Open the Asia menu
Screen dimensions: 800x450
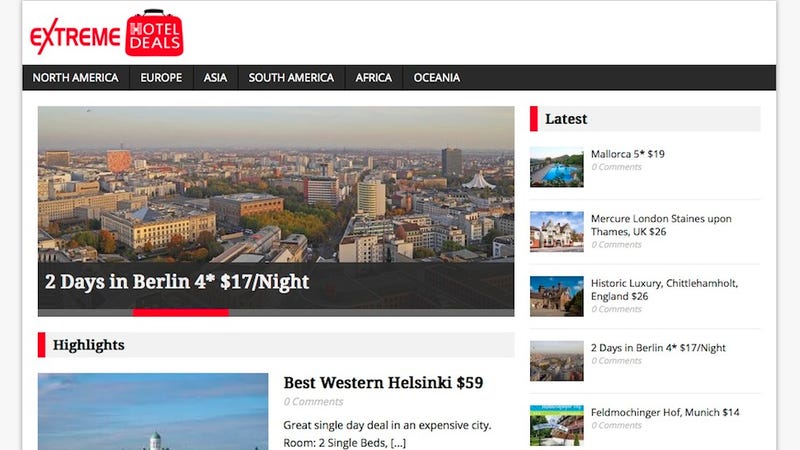215,78
